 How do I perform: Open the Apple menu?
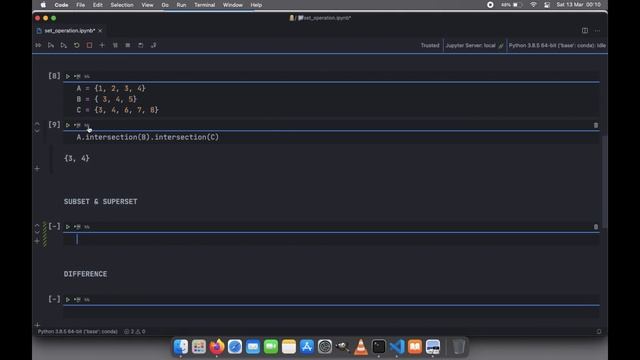click(x=43, y=5)
